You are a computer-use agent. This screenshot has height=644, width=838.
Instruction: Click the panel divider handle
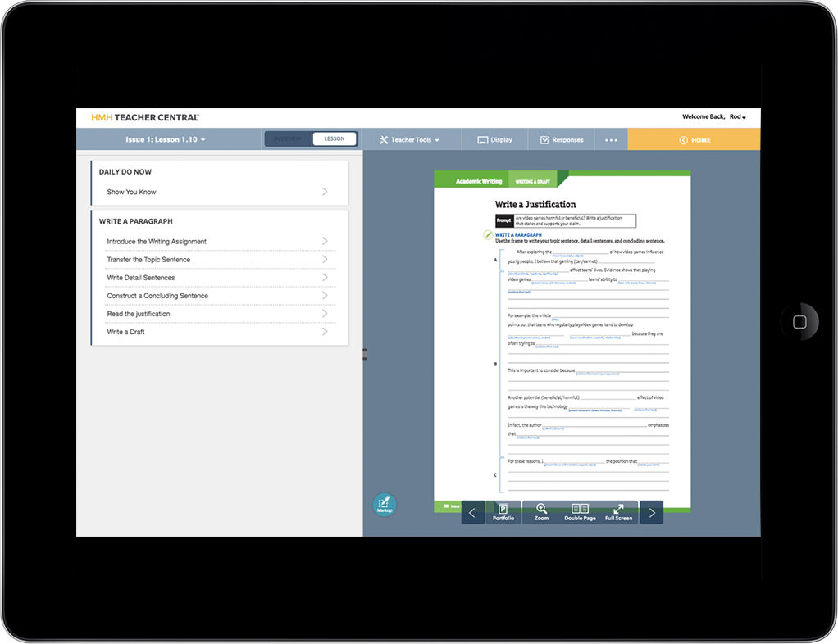365,354
